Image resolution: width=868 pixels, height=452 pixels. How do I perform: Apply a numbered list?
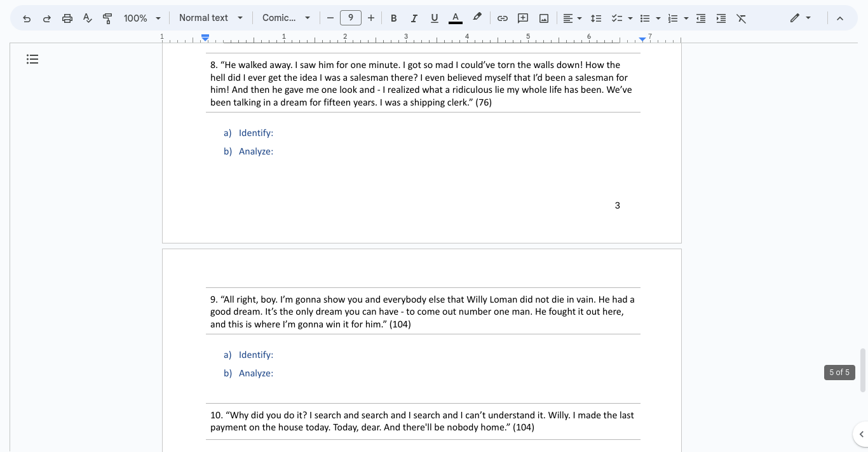(x=673, y=18)
